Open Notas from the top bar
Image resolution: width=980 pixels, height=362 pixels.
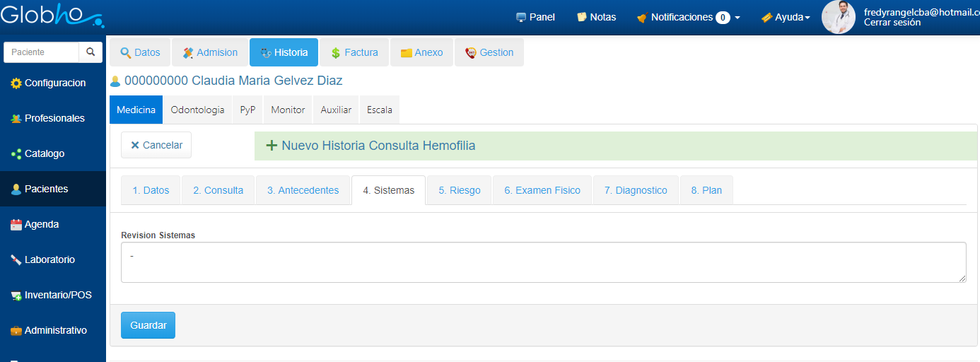click(596, 17)
